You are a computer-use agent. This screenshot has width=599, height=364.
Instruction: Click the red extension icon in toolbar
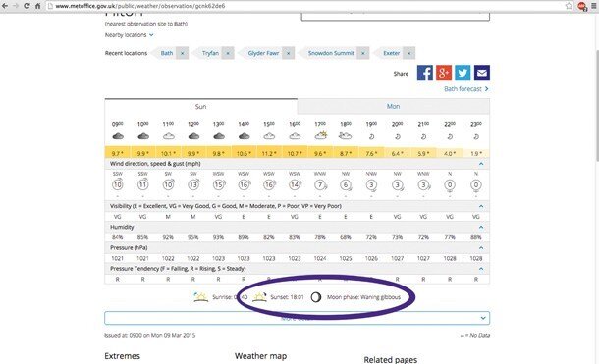tap(582, 6)
